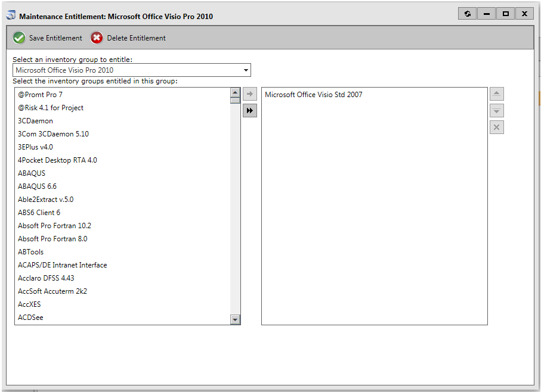541x392 pixels.
Task: Click the inventory list scrollbar thumb
Action: tap(235, 101)
